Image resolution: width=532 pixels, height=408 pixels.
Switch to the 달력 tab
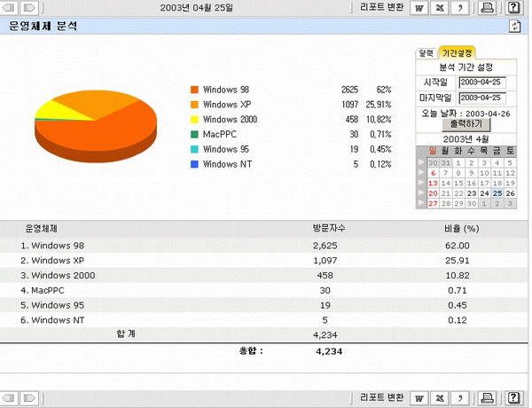426,53
